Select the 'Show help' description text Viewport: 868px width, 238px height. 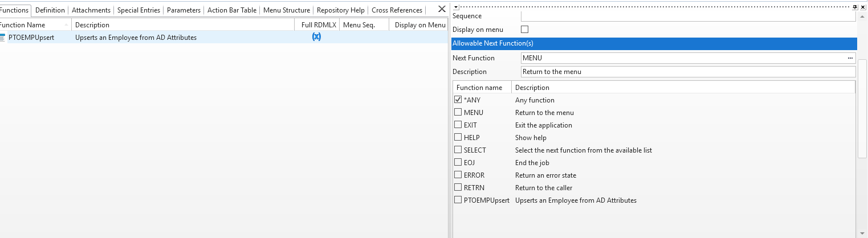click(x=531, y=138)
